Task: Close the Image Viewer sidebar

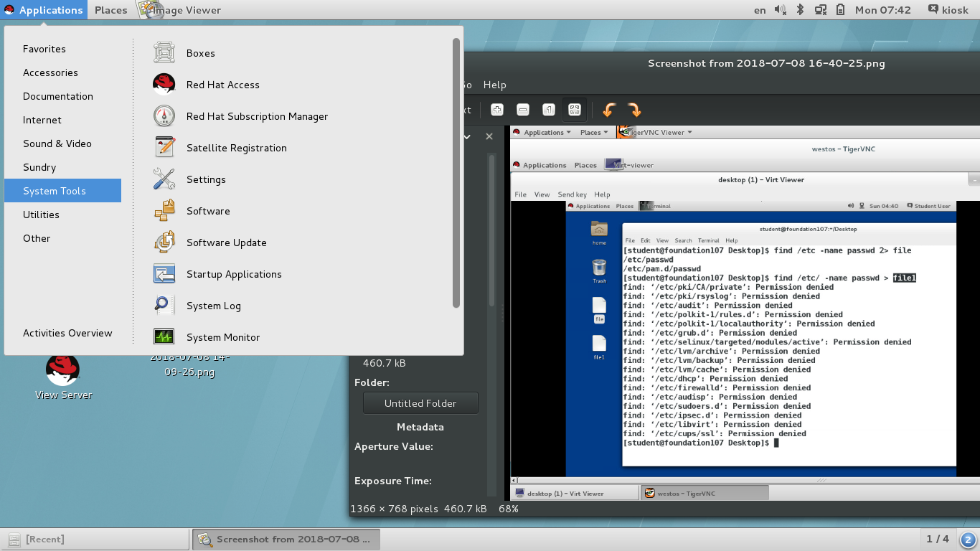Action: [489, 136]
